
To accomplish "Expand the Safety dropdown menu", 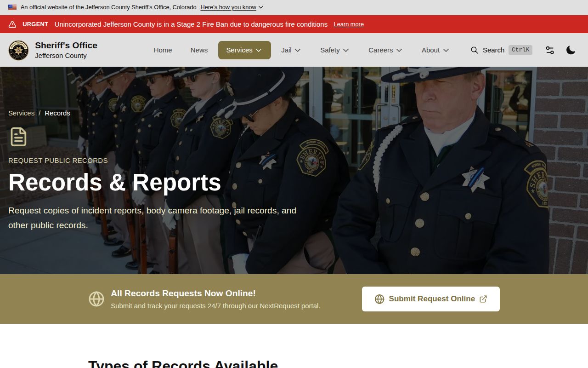I will [x=334, y=50].
